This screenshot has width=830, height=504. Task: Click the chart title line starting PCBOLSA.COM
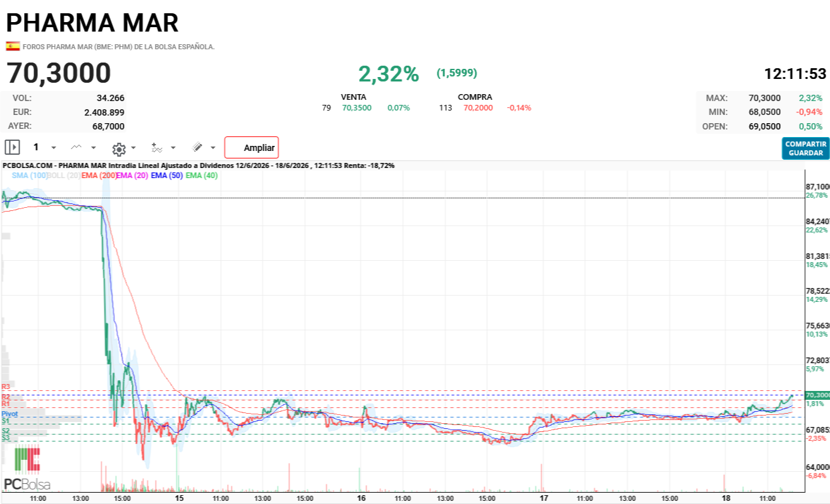(x=198, y=165)
